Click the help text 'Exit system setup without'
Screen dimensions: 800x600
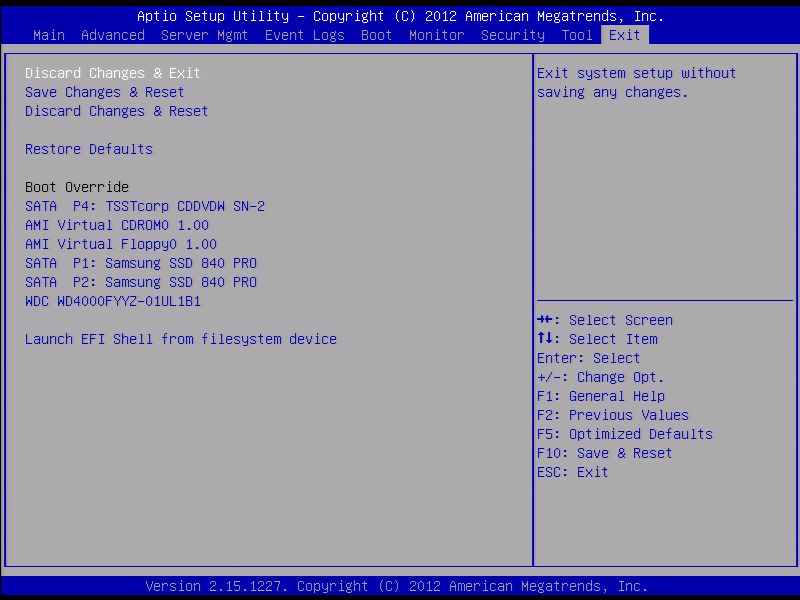pos(636,73)
